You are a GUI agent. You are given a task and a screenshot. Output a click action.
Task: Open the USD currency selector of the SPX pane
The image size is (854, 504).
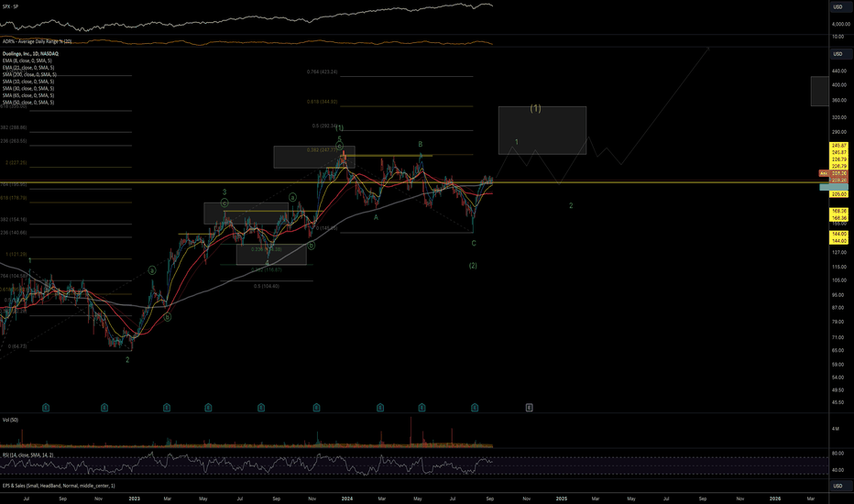click(838, 7)
